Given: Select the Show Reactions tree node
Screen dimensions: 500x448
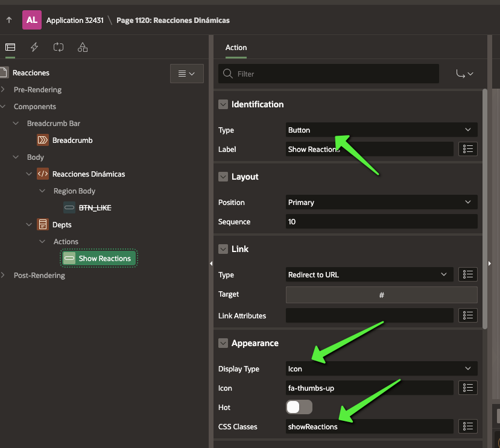Looking at the screenshot, I should point(104,259).
